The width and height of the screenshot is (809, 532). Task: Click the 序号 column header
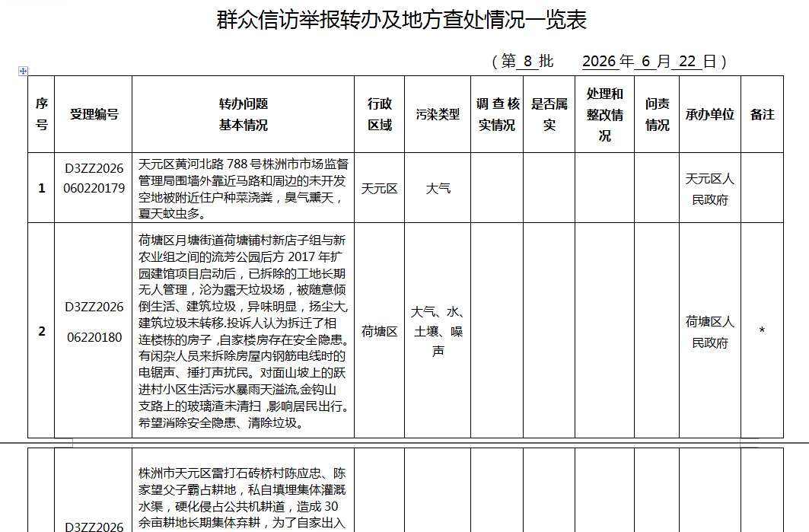pyautogui.click(x=41, y=114)
